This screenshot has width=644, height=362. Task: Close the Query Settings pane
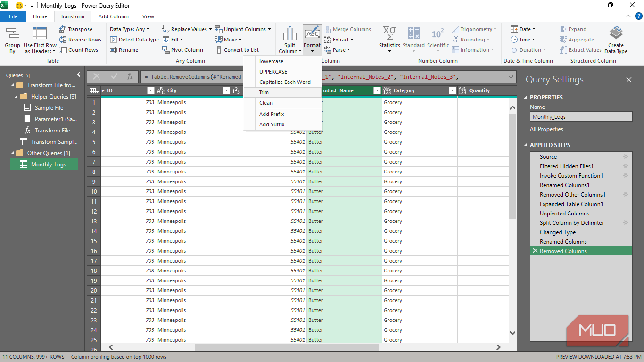629,80
